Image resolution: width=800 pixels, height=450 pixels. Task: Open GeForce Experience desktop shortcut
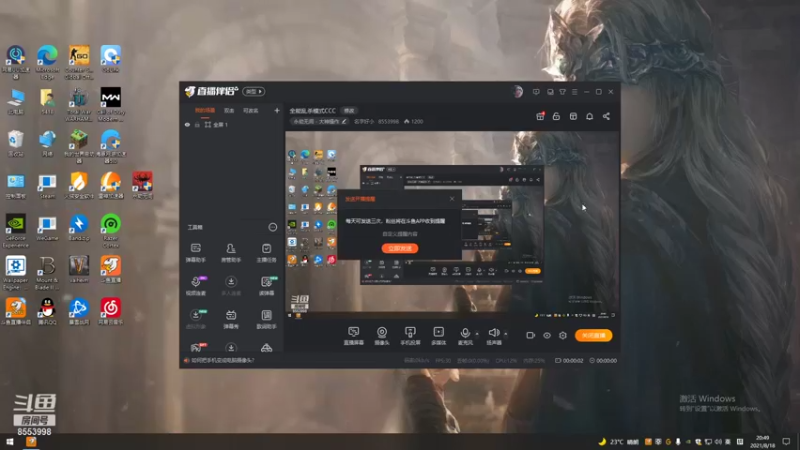pyautogui.click(x=15, y=231)
